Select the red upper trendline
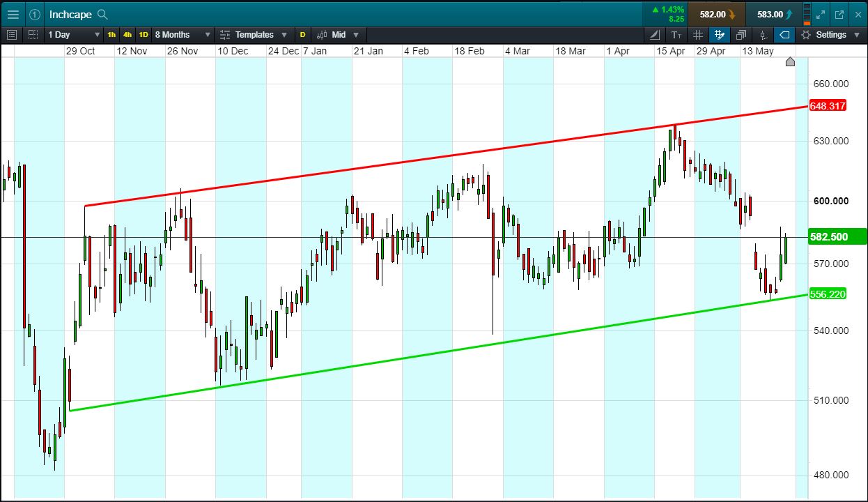The width and height of the screenshot is (868, 502). pyautogui.click(x=446, y=157)
